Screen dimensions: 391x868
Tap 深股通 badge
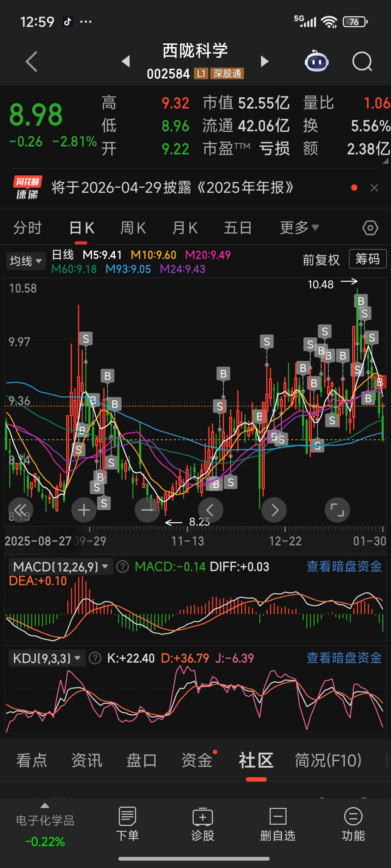(227, 73)
